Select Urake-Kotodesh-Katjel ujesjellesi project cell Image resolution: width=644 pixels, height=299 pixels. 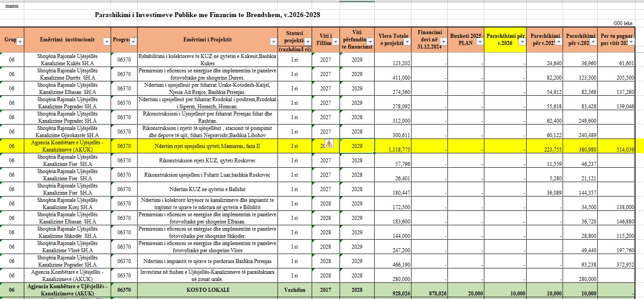point(207,88)
